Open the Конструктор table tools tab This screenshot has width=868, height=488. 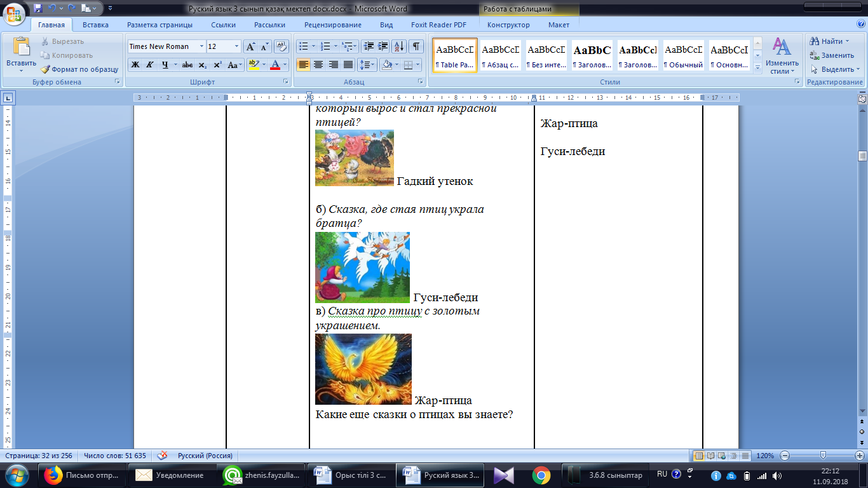click(508, 25)
